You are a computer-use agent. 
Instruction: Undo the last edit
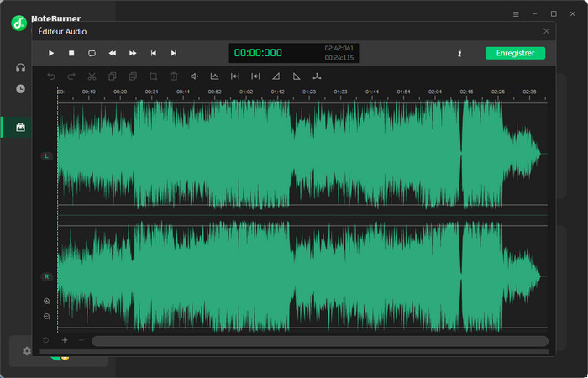click(x=51, y=76)
